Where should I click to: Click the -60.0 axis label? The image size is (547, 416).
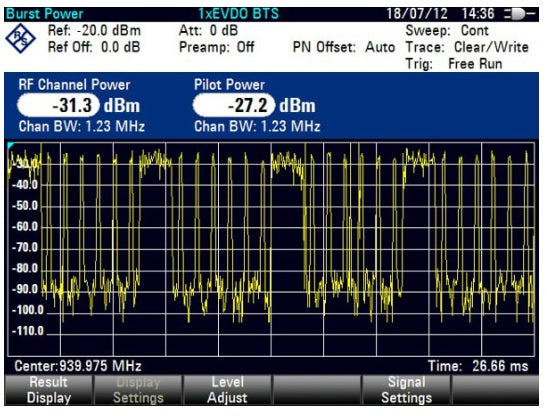[25, 226]
